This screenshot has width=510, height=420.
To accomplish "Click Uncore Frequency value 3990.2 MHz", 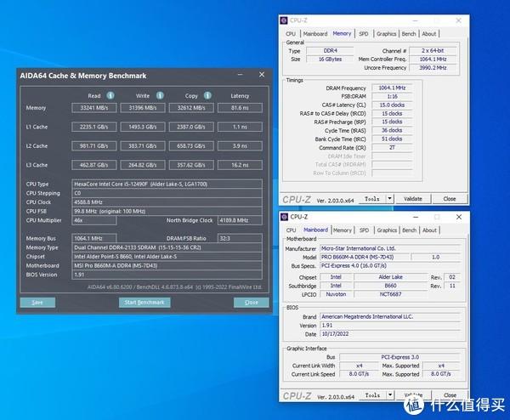I will (x=433, y=68).
